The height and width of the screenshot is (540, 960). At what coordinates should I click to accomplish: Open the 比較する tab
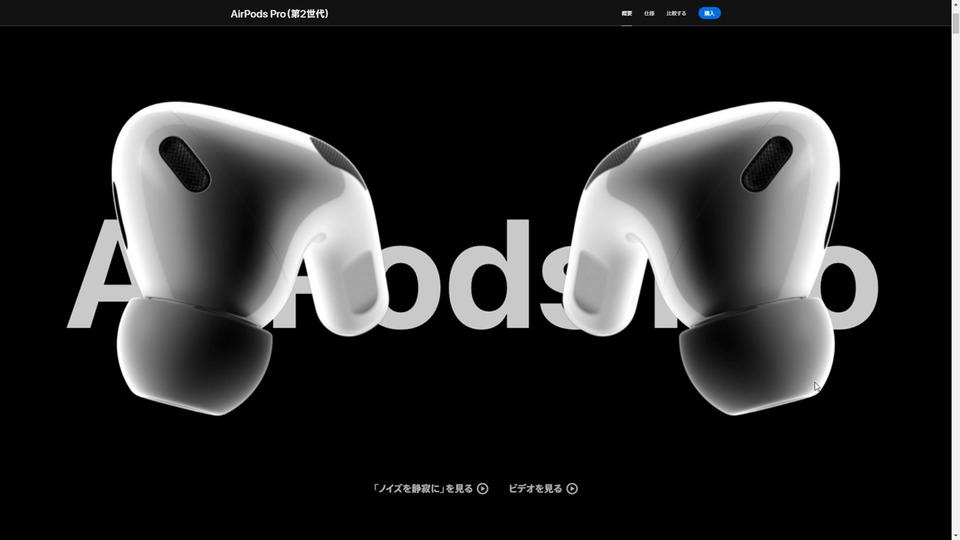click(677, 13)
